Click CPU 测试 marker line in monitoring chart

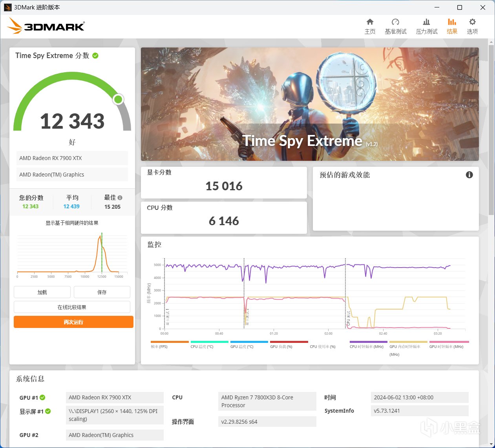coord(345,293)
